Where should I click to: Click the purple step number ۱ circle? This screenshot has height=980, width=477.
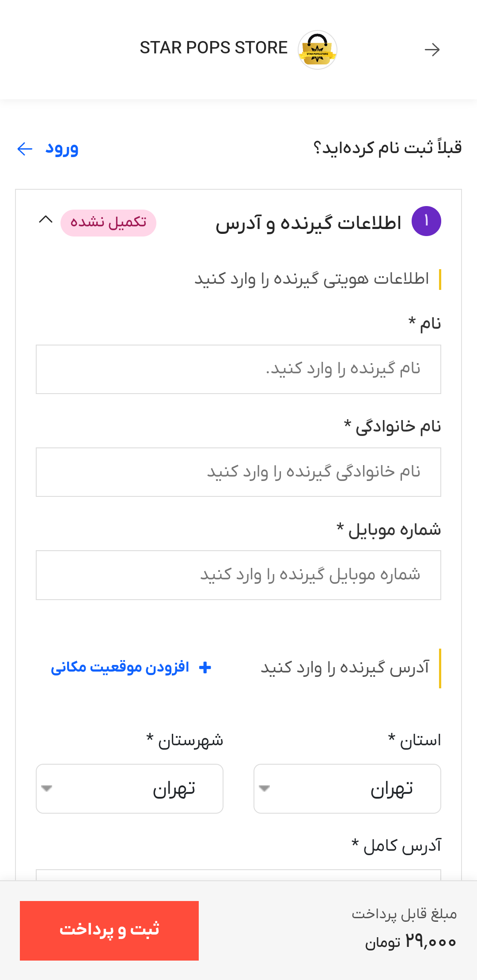click(426, 221)
